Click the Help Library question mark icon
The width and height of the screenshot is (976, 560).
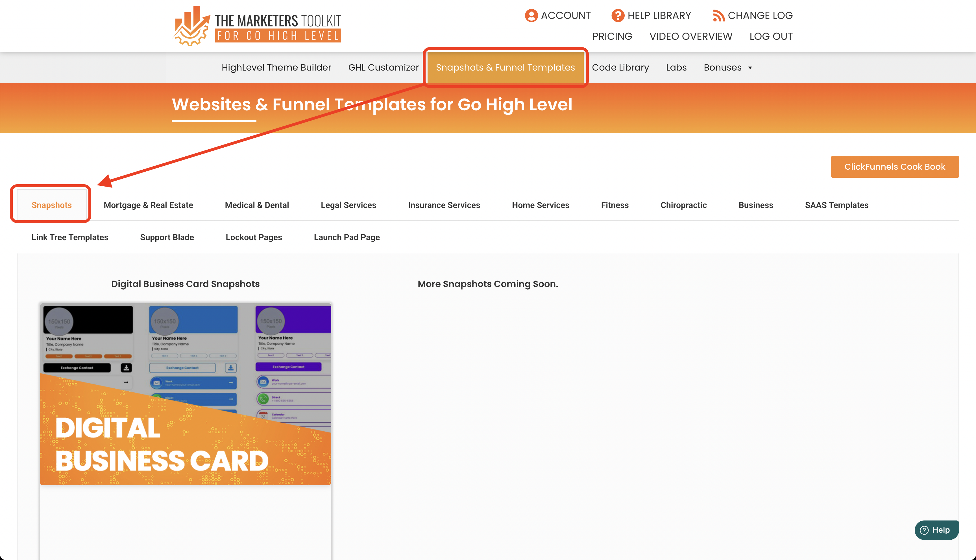tap(618, 16)
